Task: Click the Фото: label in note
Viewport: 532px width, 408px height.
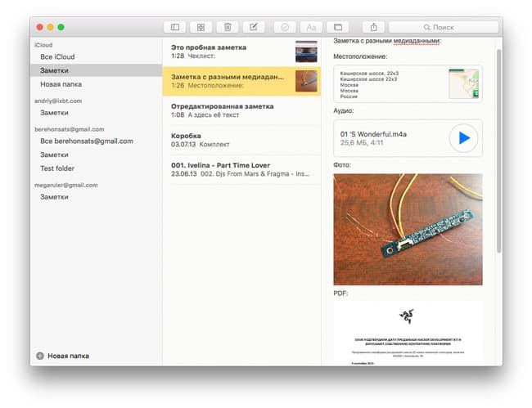Action: point(342,165)
